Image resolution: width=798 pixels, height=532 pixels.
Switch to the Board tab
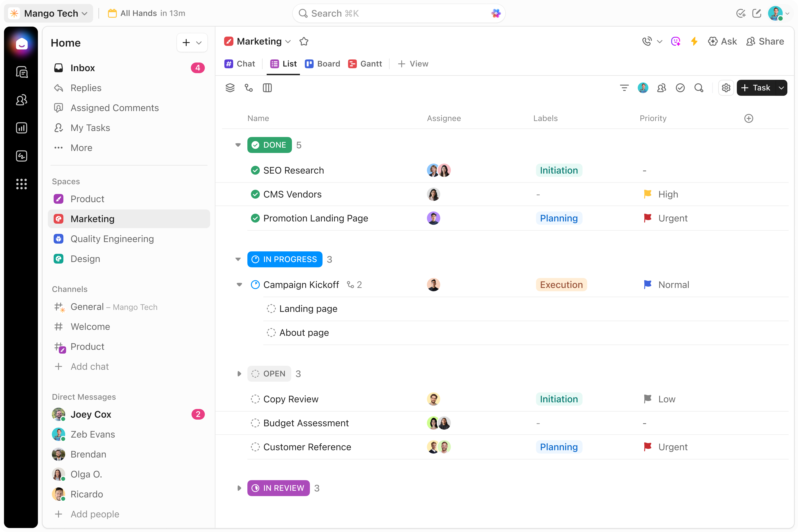323,64
